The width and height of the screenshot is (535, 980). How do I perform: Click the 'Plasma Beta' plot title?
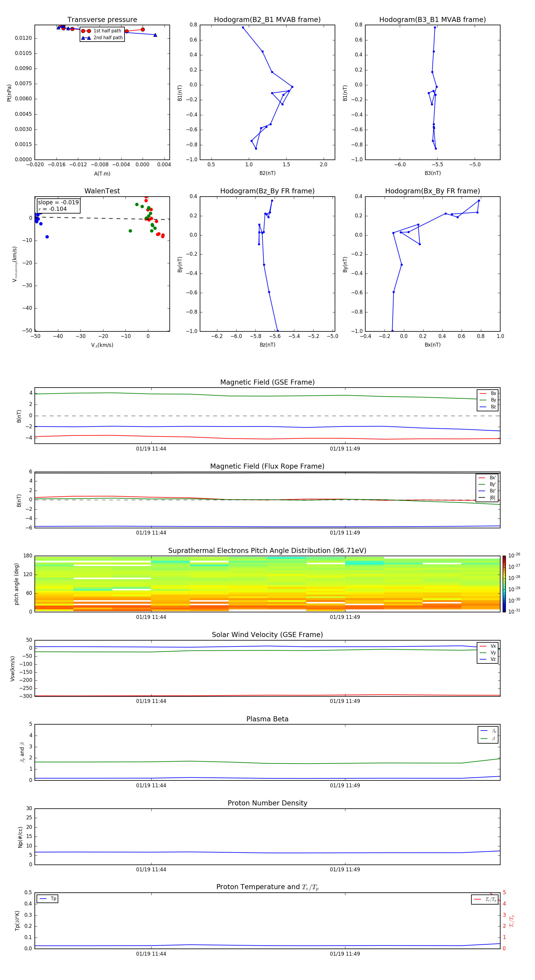tap(267, 719)
